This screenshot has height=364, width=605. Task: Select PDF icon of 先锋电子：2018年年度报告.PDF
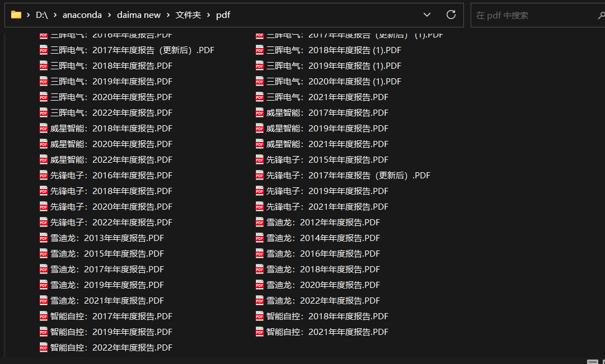click(x=44, y=191)
